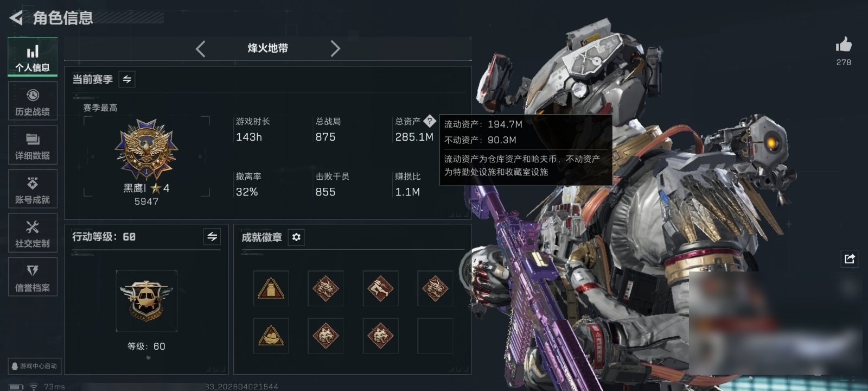Toggle the swap button beside 行动等级
868x391 pixels.
(x=212, y=237)
